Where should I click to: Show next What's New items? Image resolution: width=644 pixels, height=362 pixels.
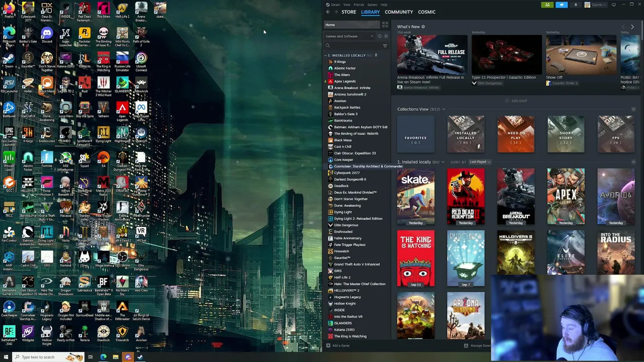[632, 27]
